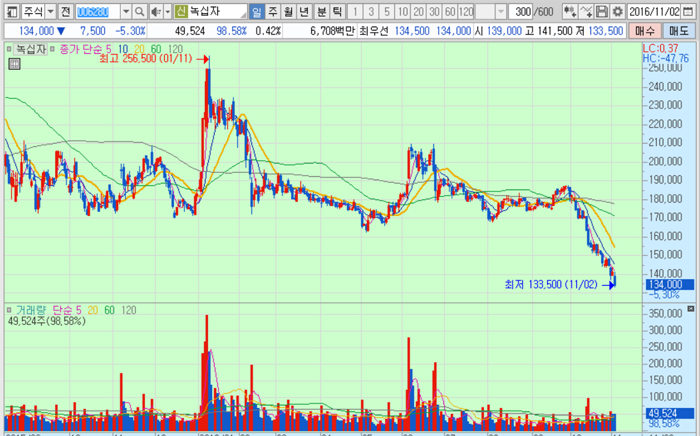This screenshot has height=436, width=700.
Task: Expand the 주식 market type dropdown
Action: (x=49, y=12)
